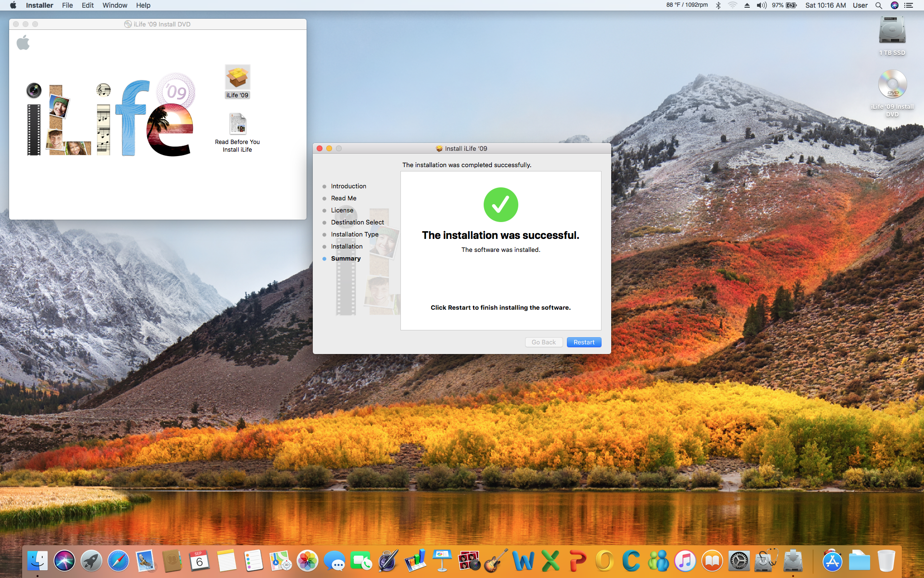Open GarageBand from the Dock

click(496, 561)
